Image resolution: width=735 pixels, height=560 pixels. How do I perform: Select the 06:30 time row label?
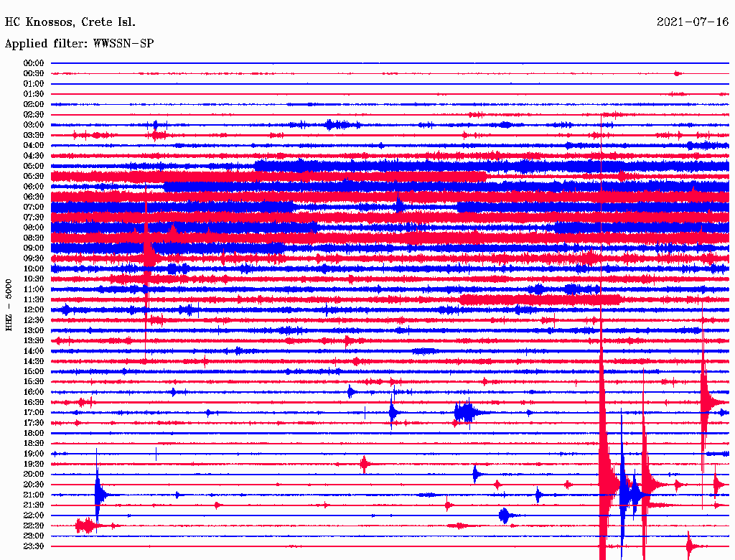[33, 197]
